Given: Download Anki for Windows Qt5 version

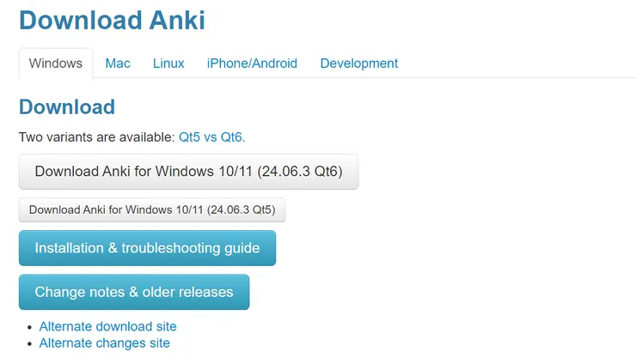Looking at the screenshot, I should coord(152,209).
